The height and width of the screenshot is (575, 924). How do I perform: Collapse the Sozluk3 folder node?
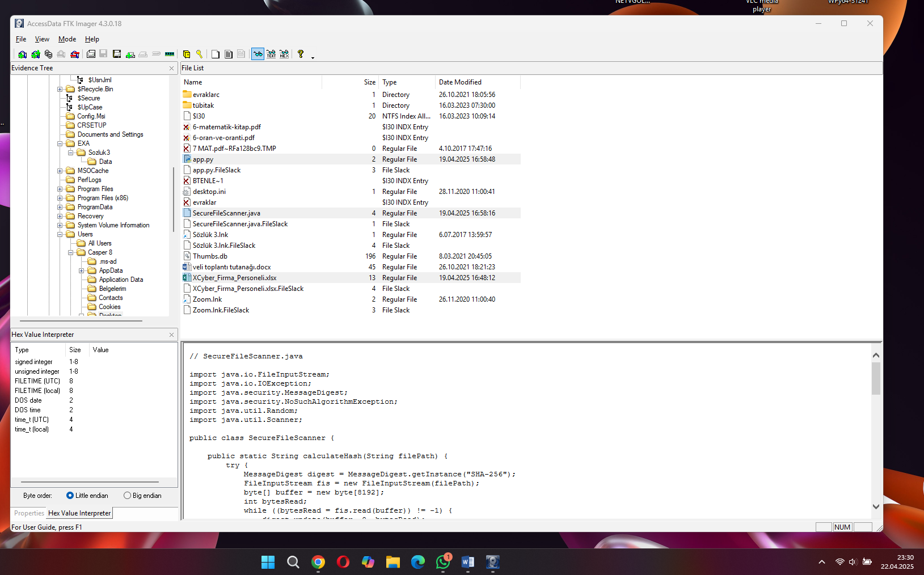70,153
